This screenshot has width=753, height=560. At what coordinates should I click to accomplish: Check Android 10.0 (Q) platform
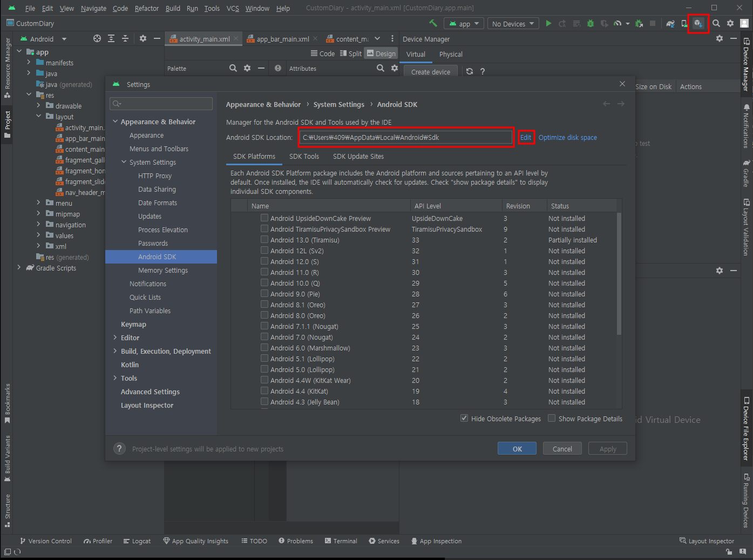264,283
